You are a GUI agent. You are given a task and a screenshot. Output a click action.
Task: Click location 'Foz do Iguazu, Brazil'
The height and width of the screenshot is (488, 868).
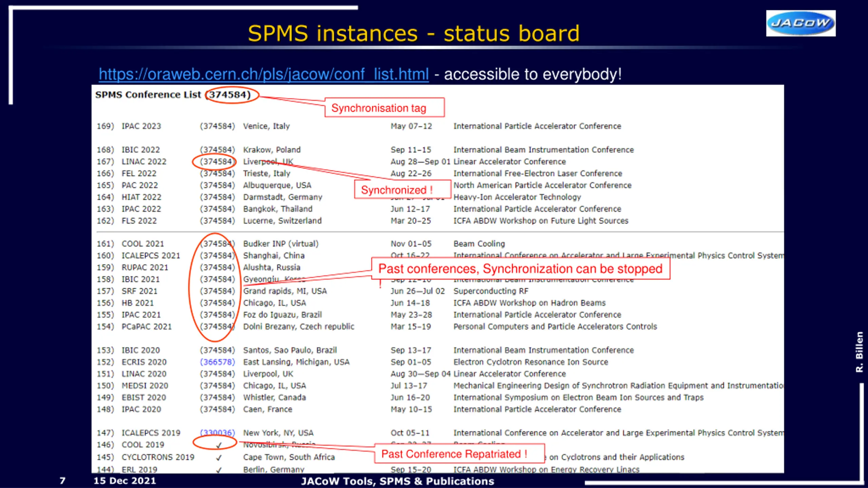[282, 315]
